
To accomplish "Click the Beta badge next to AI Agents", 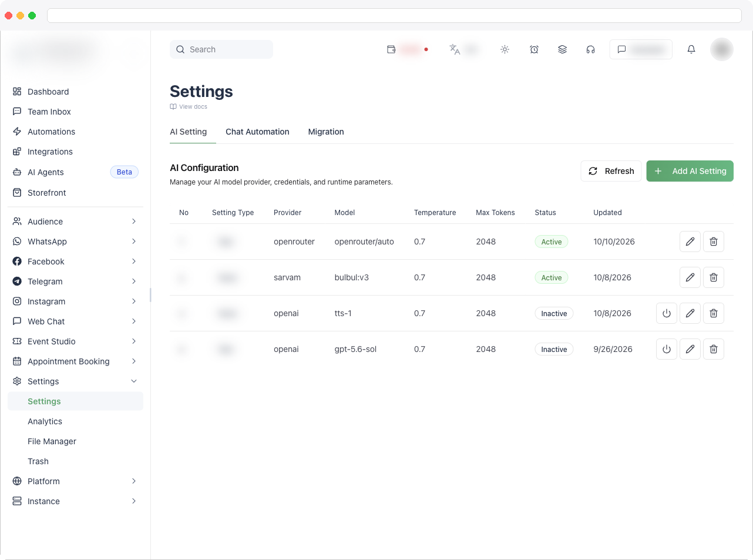I will click(125, 172).
